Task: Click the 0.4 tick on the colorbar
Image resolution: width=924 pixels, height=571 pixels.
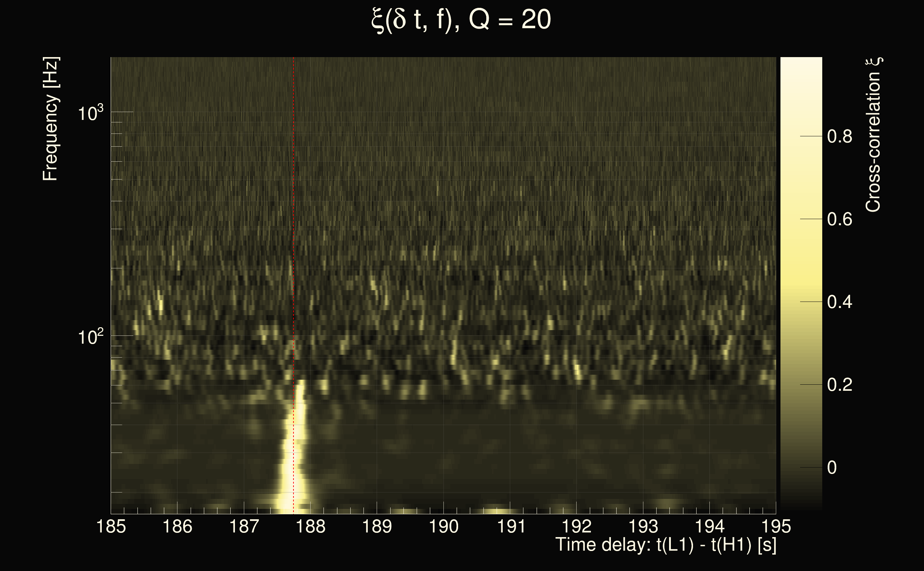Action: pyautogui.click(x=839, y=302)
